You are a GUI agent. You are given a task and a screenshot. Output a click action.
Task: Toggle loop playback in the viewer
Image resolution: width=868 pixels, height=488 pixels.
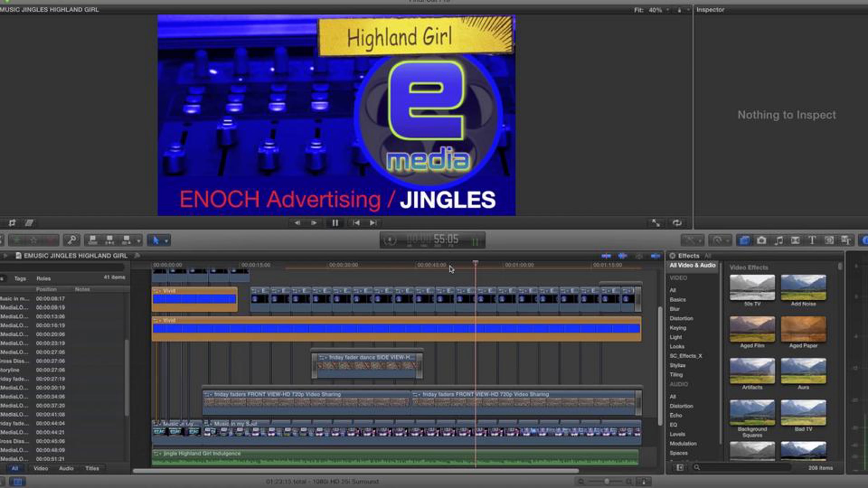(677, 223)
